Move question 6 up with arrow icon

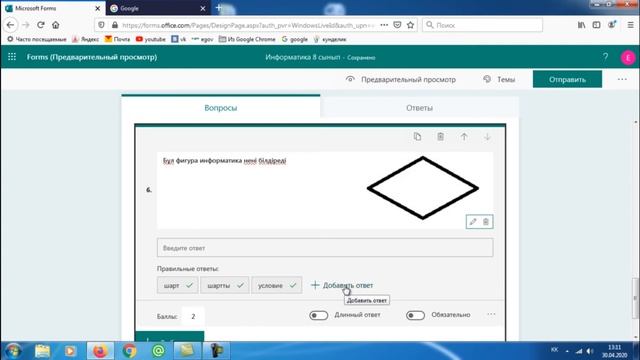464,137
